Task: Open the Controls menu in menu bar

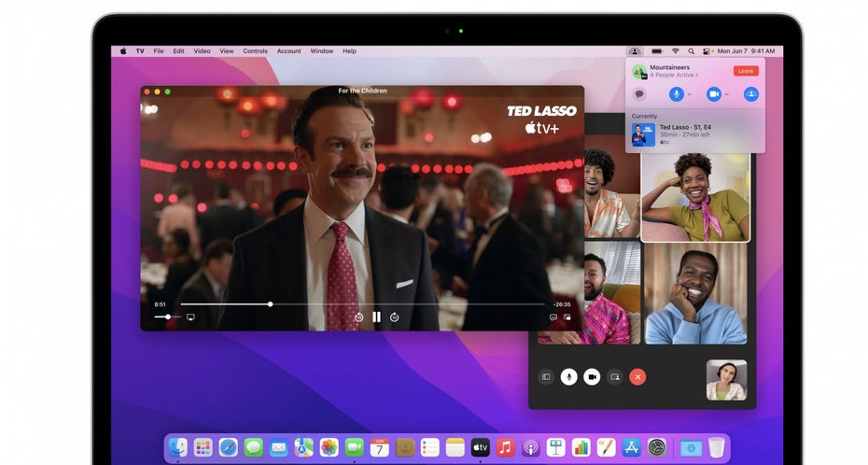Action: click(x=255, y=51)
